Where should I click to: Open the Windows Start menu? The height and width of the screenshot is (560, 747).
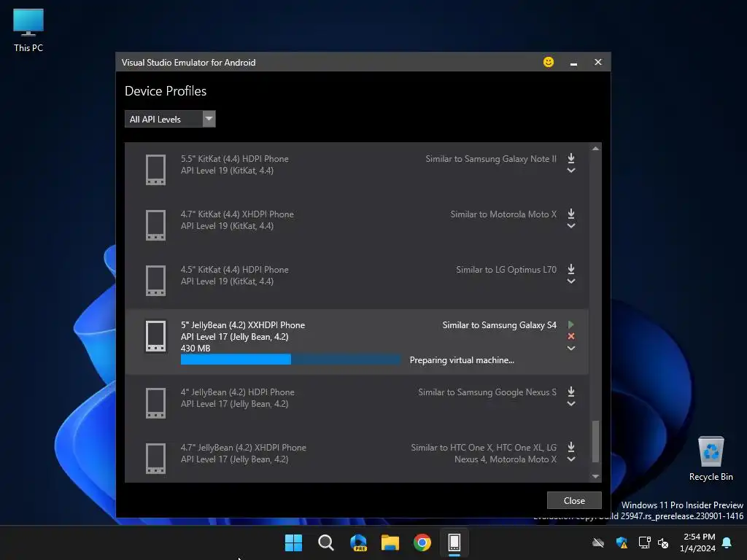[293, 542]
